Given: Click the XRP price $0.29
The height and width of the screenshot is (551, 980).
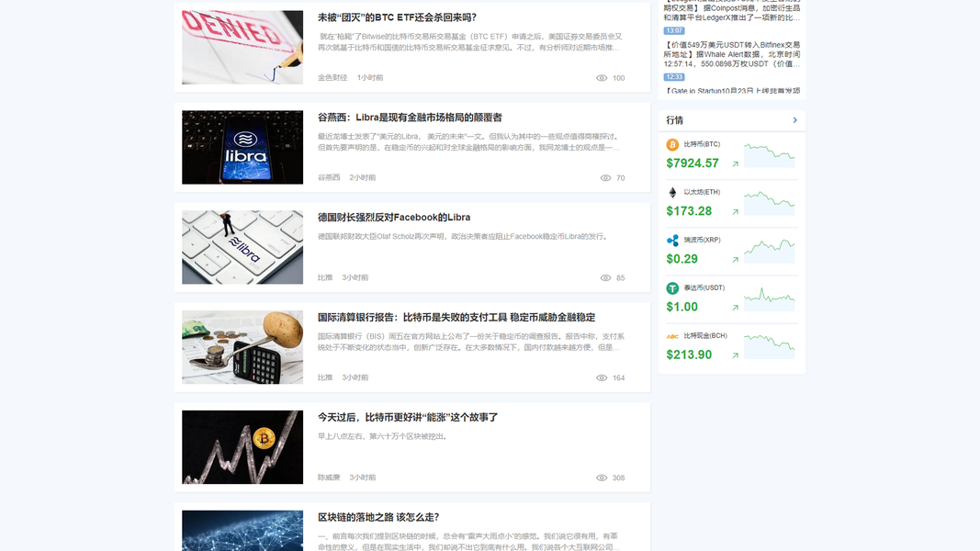Looking at the screenshot, I should (681, 259).
